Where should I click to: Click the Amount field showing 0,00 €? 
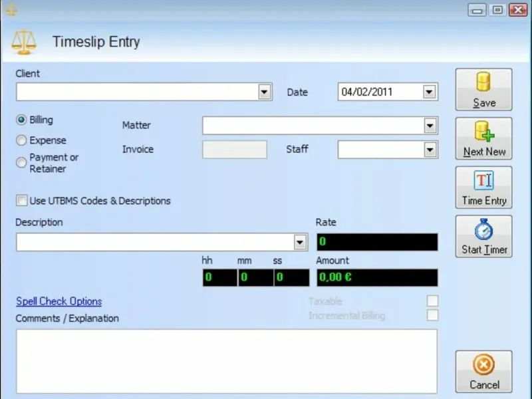pos(377,277)
